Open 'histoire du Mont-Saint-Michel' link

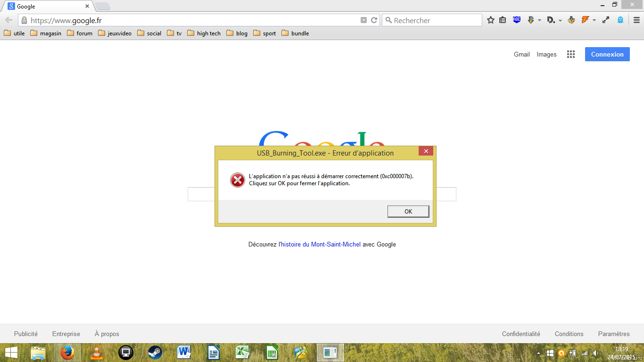320,244
